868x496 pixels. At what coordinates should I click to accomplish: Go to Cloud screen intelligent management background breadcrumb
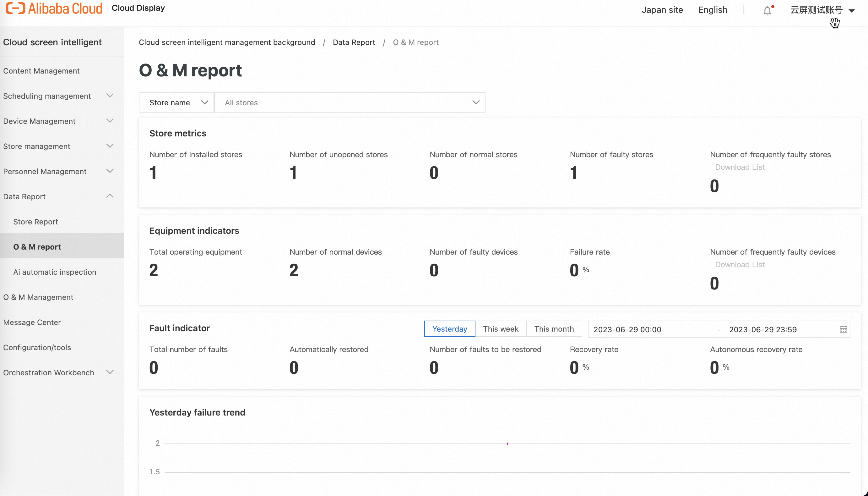(x=227, y=42)
